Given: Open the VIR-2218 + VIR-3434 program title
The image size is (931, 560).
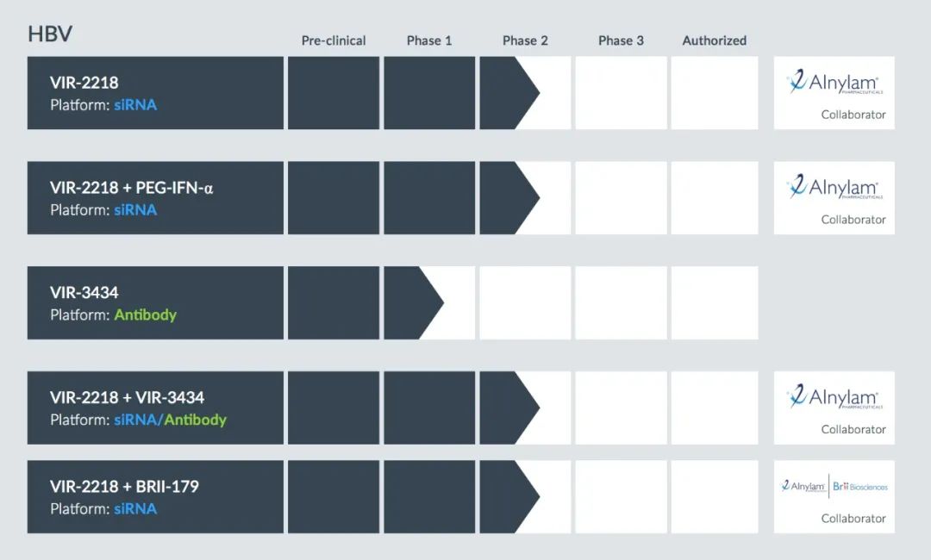Looking at the screenshot, I should (127, 398).
